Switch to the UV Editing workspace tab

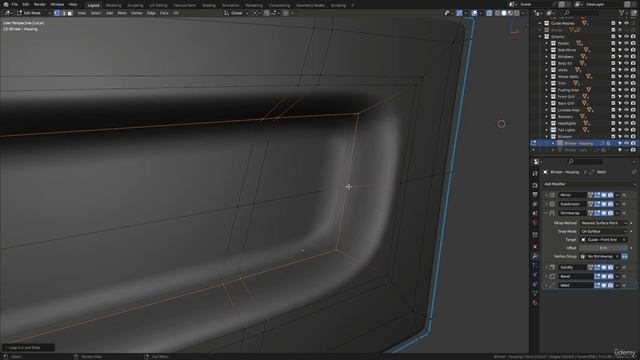tap(158, 5)
